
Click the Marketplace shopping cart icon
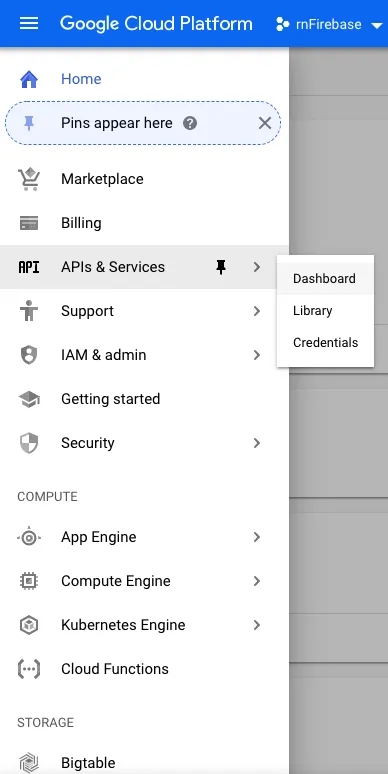click(x=29, y=179)
